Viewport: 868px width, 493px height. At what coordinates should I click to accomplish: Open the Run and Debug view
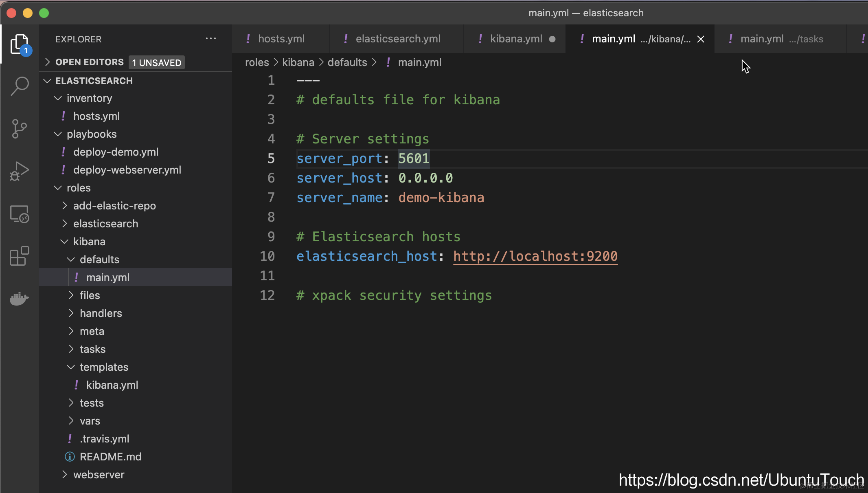[19, 171]
